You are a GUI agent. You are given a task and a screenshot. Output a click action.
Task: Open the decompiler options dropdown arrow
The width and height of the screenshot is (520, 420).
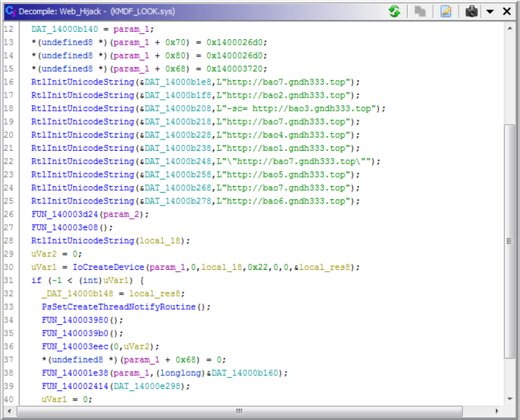click(489, 11)
